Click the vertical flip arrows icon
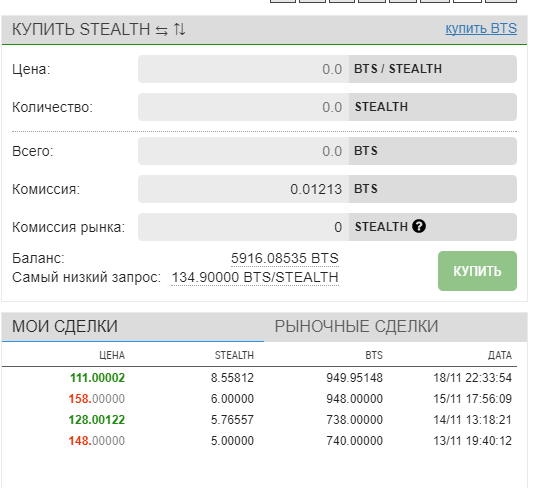This screenshot has width=540, height=488. pyautogui.click(x=179, y=29)
